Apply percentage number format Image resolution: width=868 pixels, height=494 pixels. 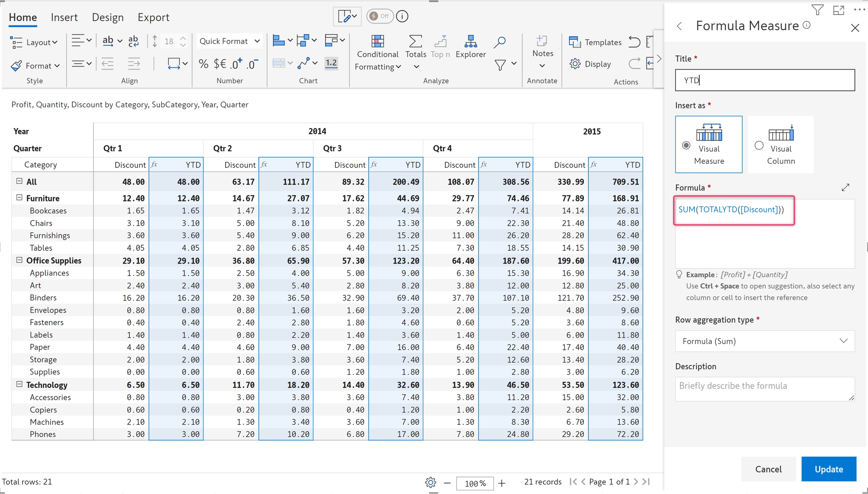pos(203,64)
